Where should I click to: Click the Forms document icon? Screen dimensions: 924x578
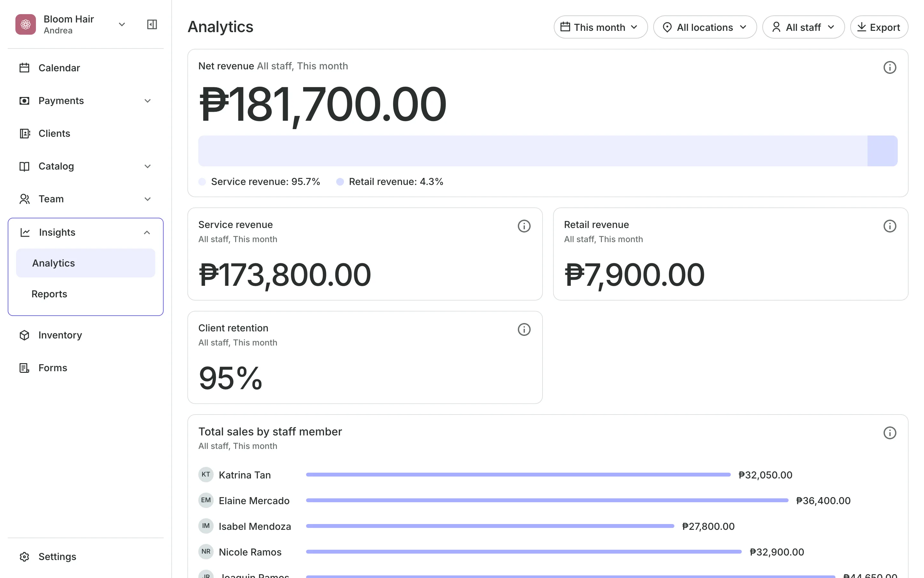coord(24,368)
